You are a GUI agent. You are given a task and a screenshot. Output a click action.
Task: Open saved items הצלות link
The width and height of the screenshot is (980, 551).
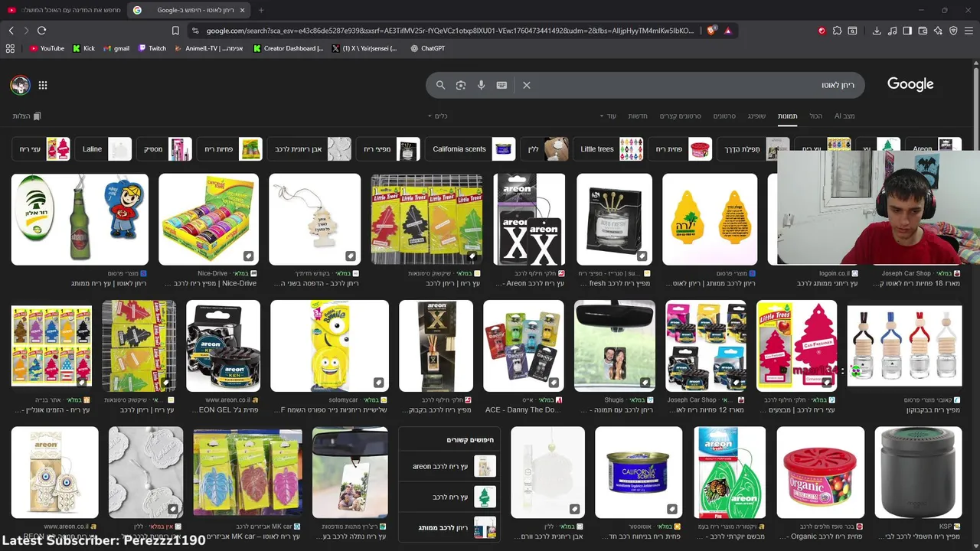[x=27, y=116]
